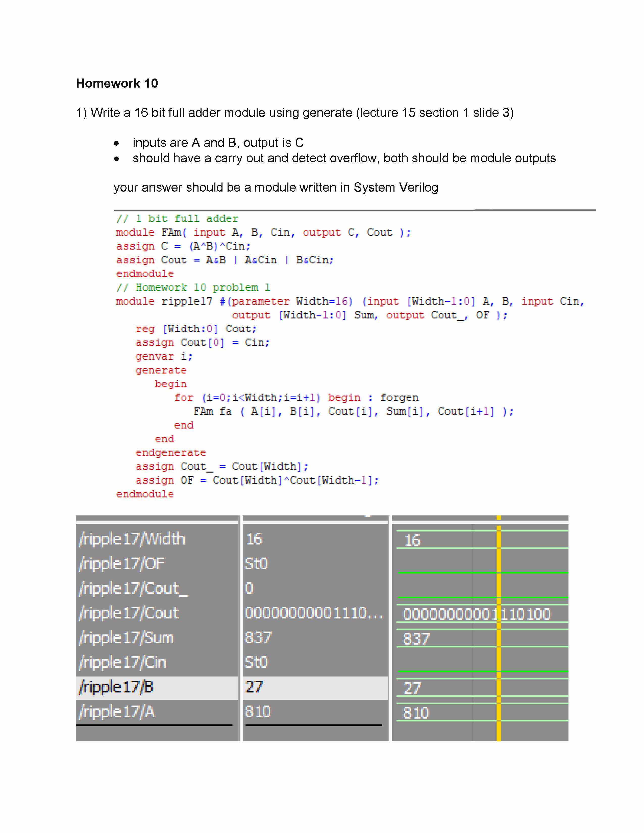Image resolution: width=644 pixels, height=833 pixels.
Task: Select the /ripple17/A signal row
Action: coord(116,712)
